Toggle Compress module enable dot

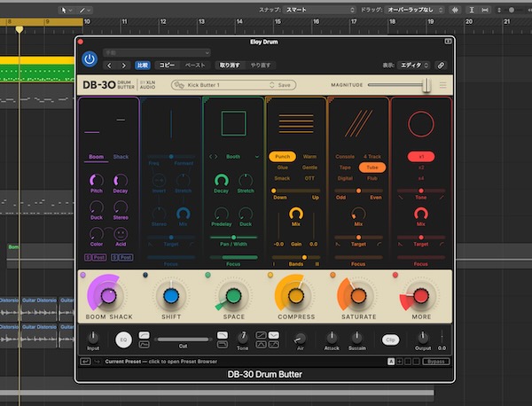tap(270, 275)
